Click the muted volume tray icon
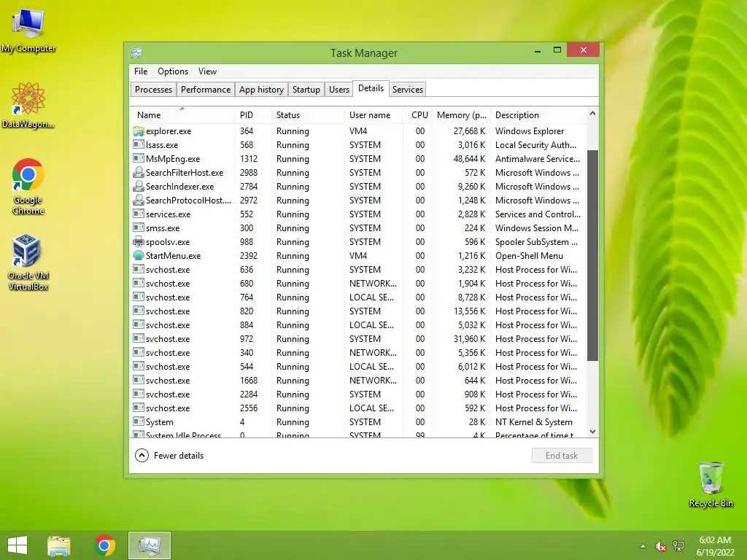 tap(660, 546)
